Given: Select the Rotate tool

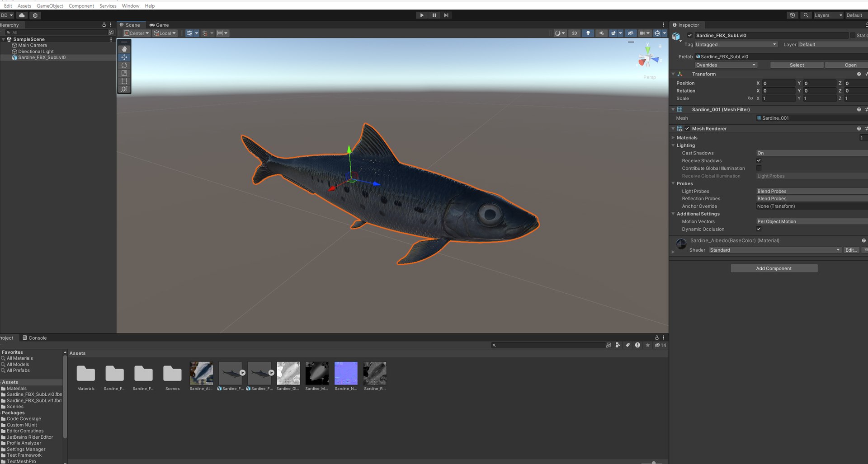Looking at the screenshot, I should click(124, 65).
